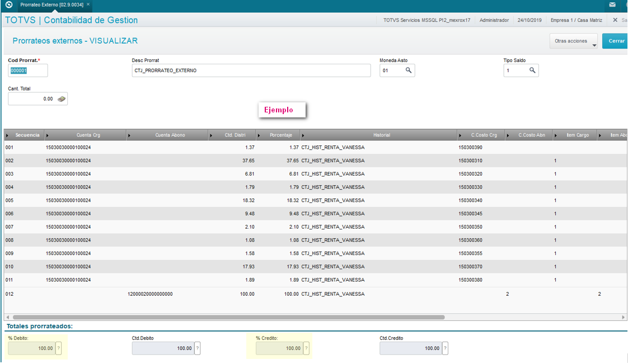Viewport: 628px width, 364px height.
Task: Click Ctd. Distri value 6.81
Action: tap(250, 174)
